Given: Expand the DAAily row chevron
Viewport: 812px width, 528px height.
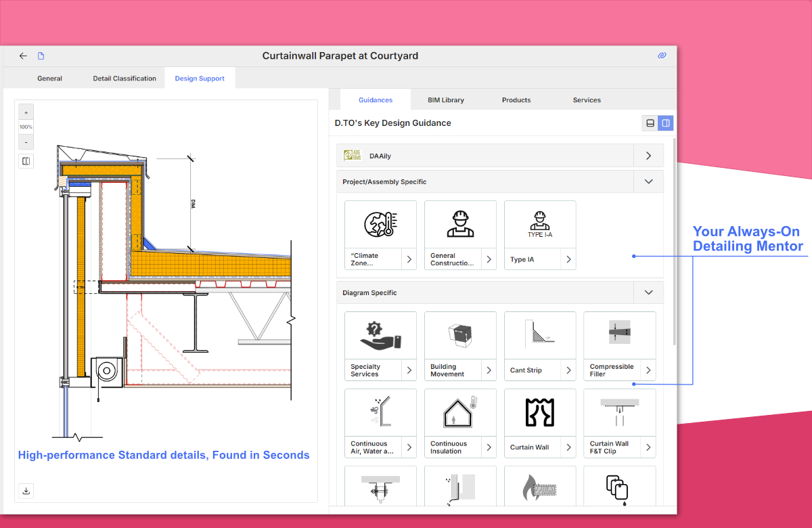Looking at the screenshot, I should tap(648, 156).
